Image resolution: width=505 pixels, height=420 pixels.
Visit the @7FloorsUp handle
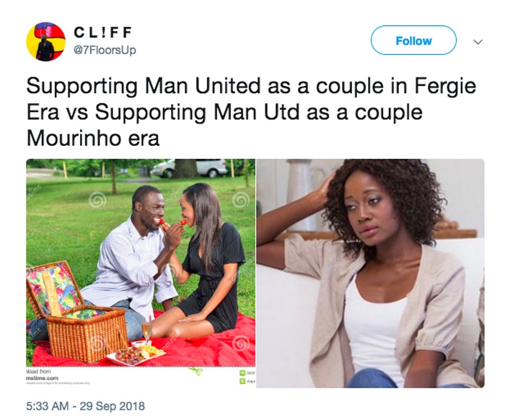(x=105, y=50)
